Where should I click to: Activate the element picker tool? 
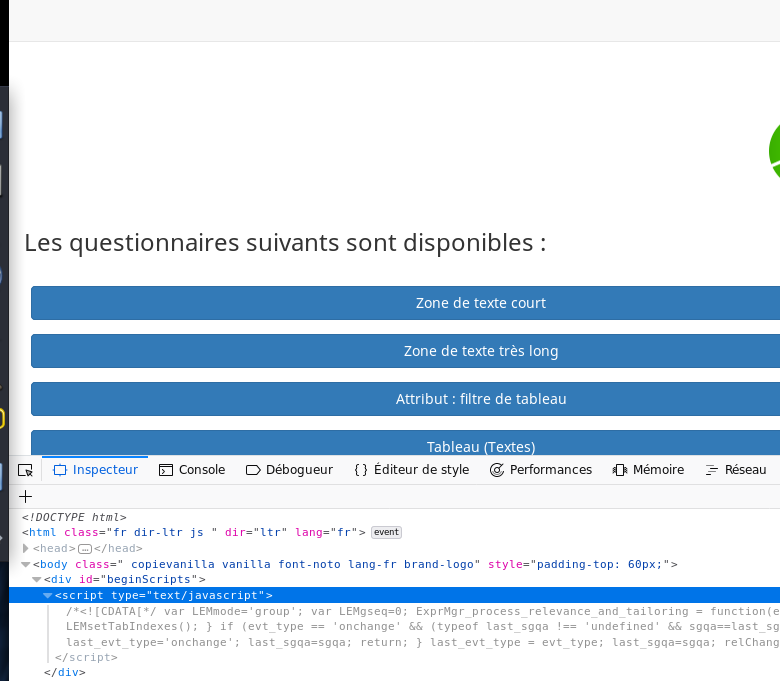pyautogui.click(x=26, y=470)
